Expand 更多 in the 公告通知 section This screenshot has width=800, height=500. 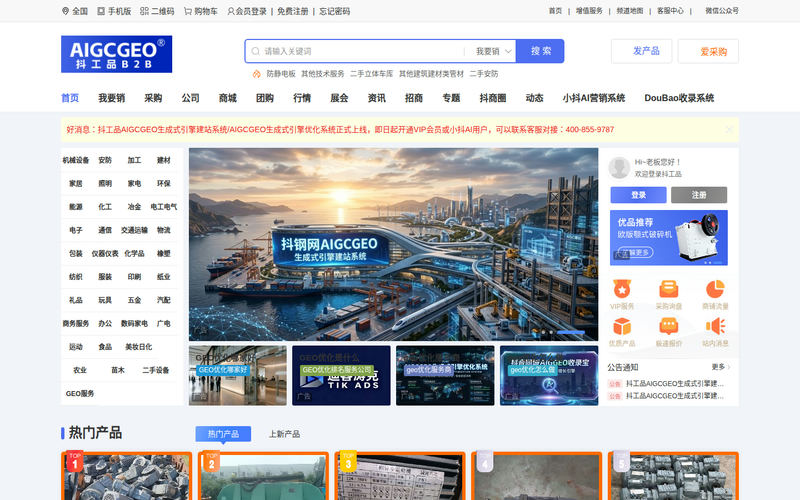(x=721, y=367)
